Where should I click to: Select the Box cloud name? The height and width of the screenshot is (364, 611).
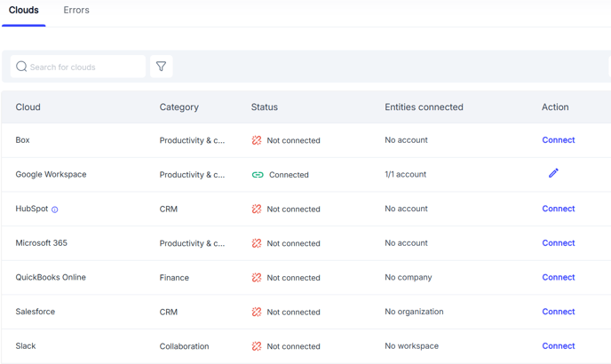point(22,140)
